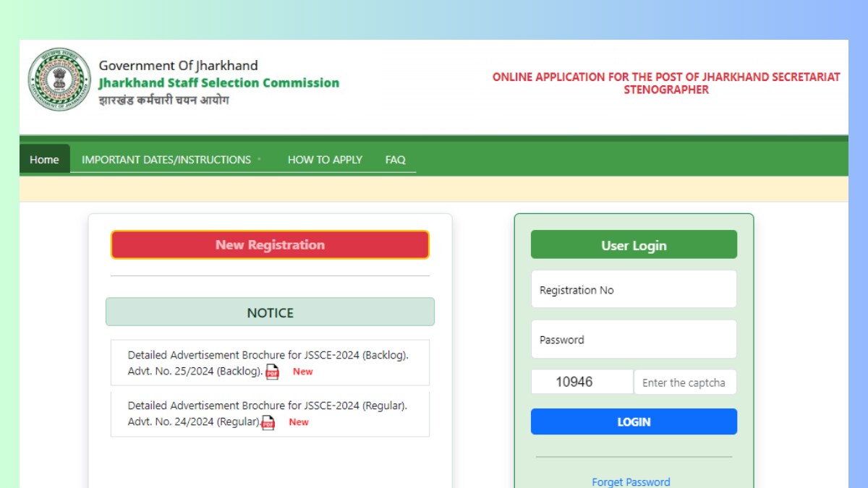
Task: Click the New Registration button
Action: click(270, 245)
